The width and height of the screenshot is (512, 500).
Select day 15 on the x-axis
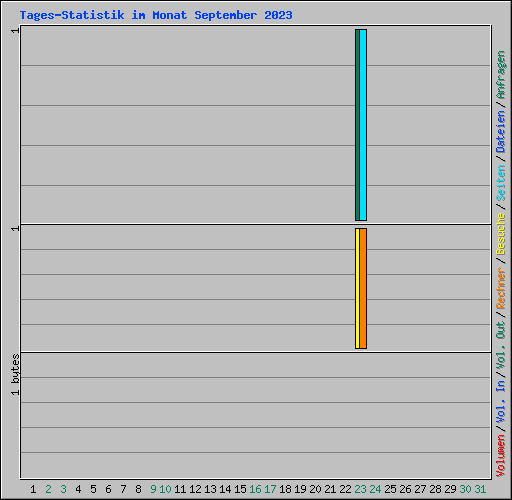point(240,489)
